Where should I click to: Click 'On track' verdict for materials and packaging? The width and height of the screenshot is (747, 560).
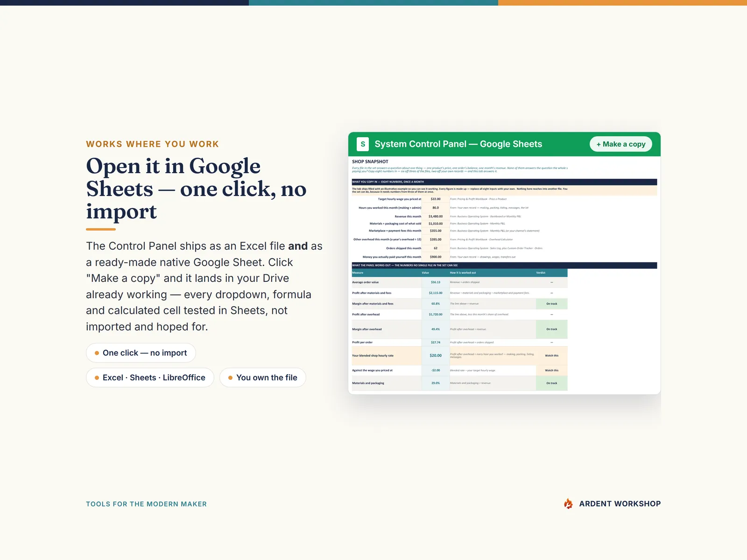click(552, 383)
